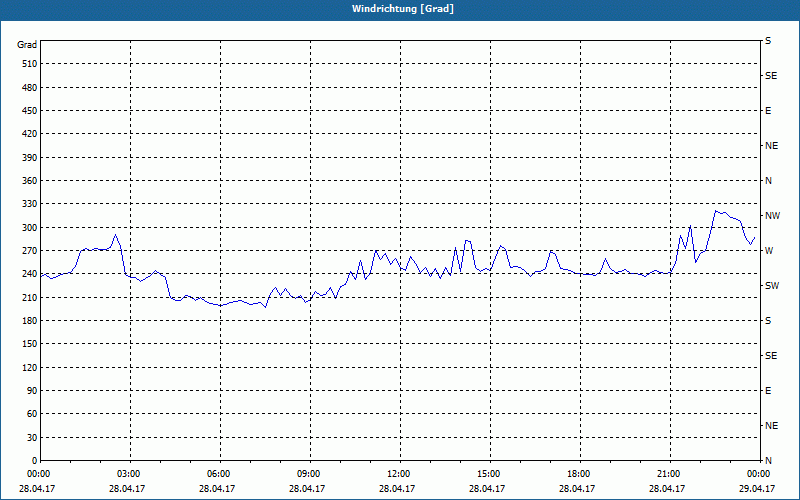This screenshot has height=500, width=800.
Task: Select the 270 degree axis label
Action: pos(30,251)
